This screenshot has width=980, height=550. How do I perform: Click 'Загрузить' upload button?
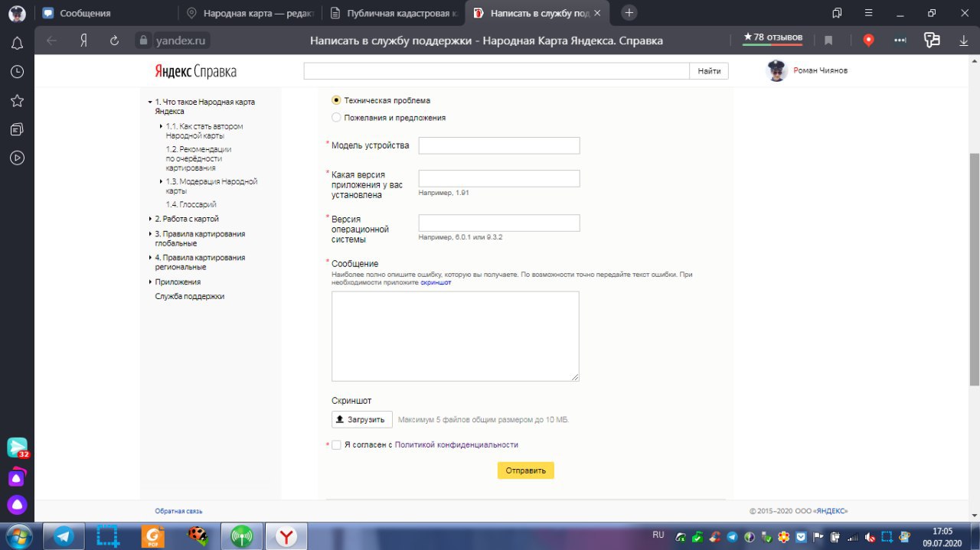[x=362, y=419]
